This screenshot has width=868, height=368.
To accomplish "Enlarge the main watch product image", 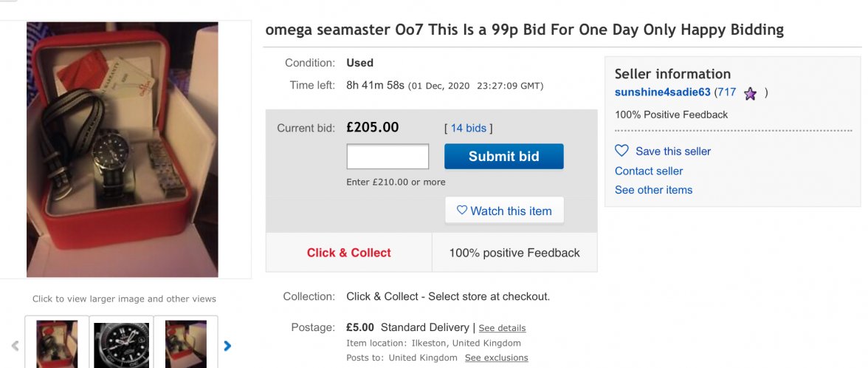I will pos(123,149).
